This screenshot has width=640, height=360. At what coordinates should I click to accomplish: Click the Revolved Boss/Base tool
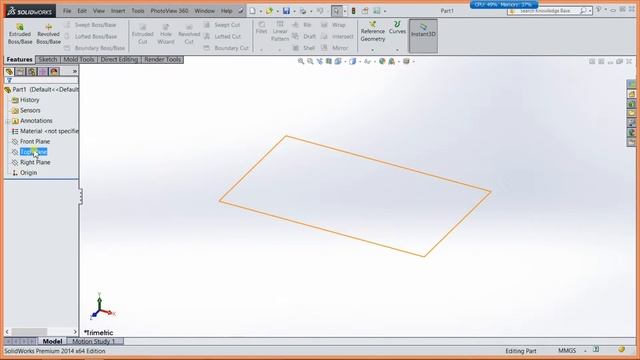pos(48,34)
